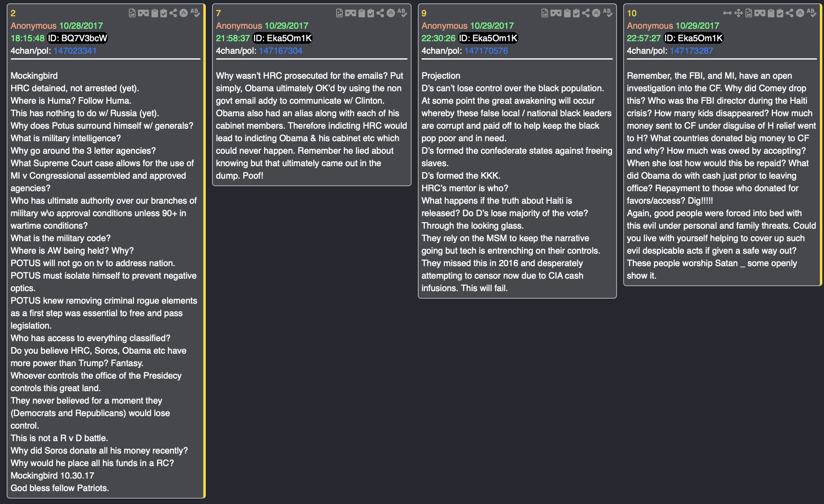The height and width of the screenshot is (504, 824).
Task: Click the yellow post number 9
Action: pyautogui.click(x=424, y=13)
